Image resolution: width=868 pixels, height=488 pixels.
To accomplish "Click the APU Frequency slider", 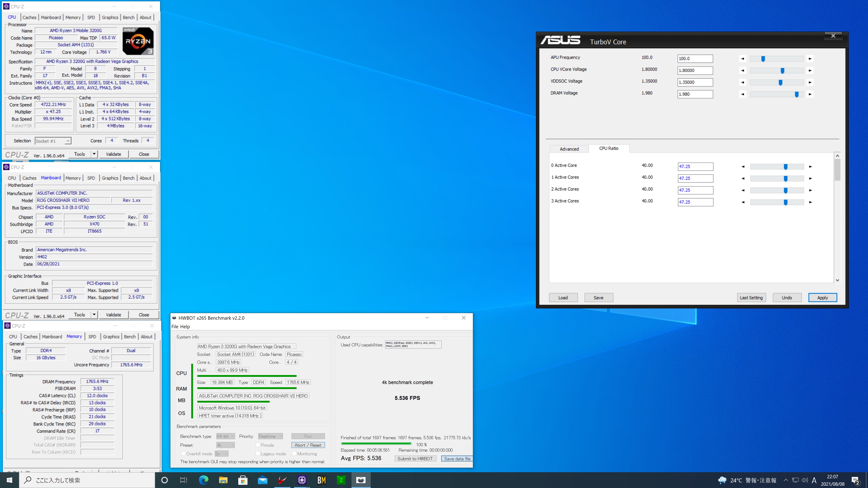I will point(776,59).
